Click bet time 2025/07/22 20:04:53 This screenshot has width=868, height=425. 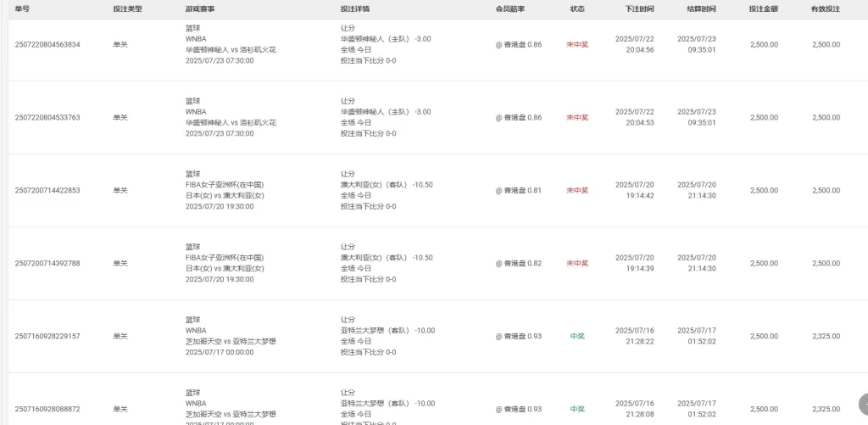click(x=635, y=117)
